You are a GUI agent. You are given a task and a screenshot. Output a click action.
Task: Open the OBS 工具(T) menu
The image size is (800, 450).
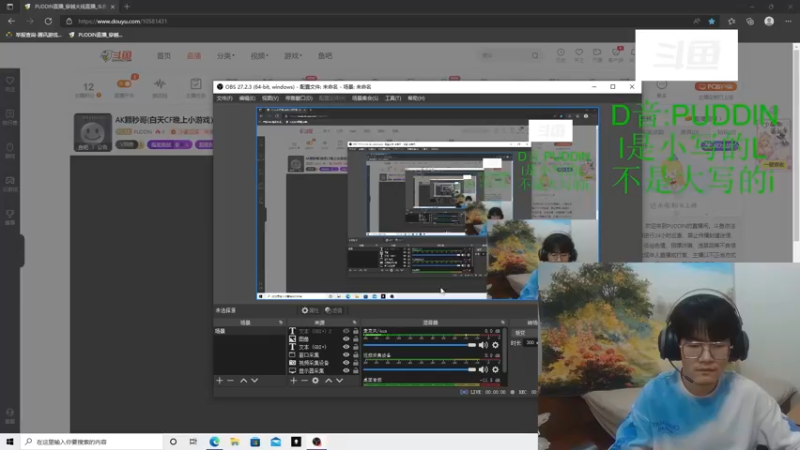(x=393, y=98)
